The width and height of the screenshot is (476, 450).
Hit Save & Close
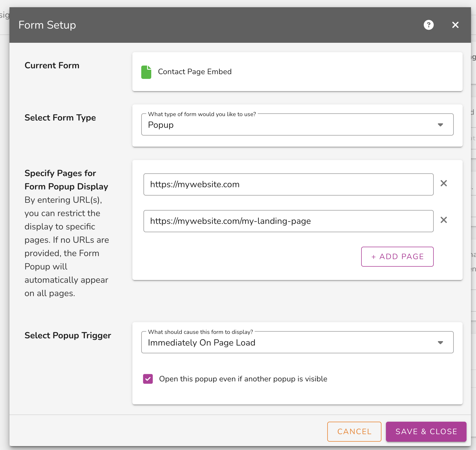click(x=426, y=431)
